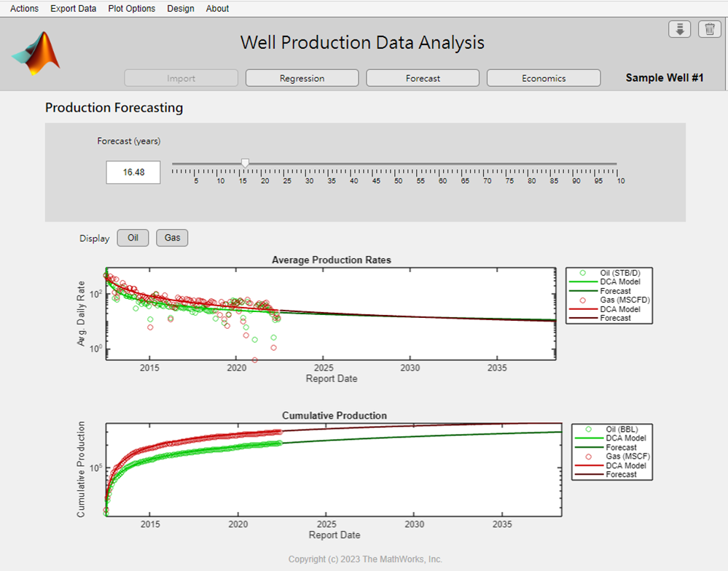Image resolution: width=728 pixels, height=571 pixels.
Task: Click the forecast years value field
Action: [x=133, y=172]
